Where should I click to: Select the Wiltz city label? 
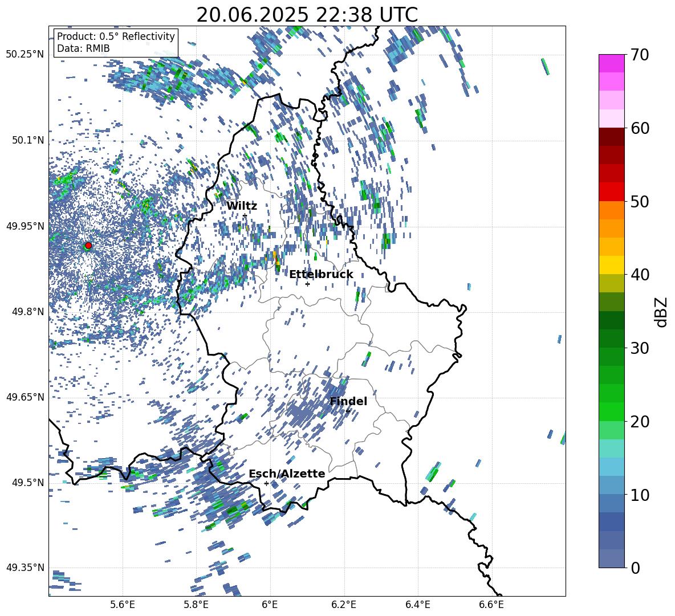pos(242,206)
